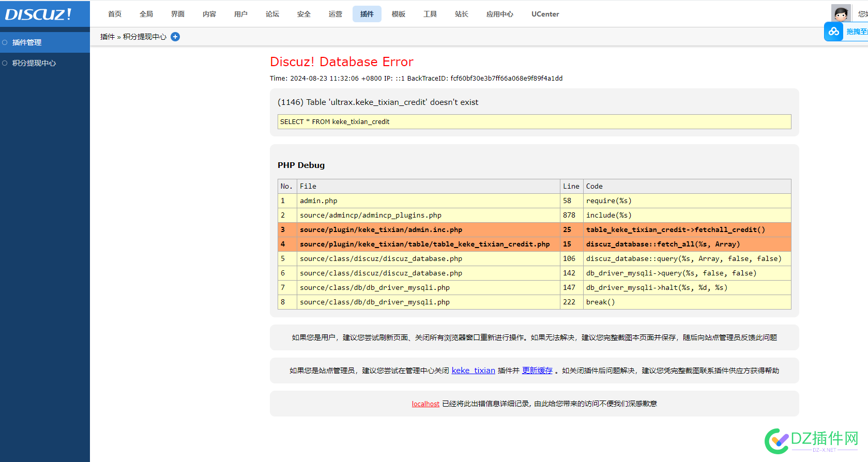The width and height of the screenshot is (868, 462).
Task: Open the 论坛 menu
Action: pyautogui.click(x=272, y=14)
